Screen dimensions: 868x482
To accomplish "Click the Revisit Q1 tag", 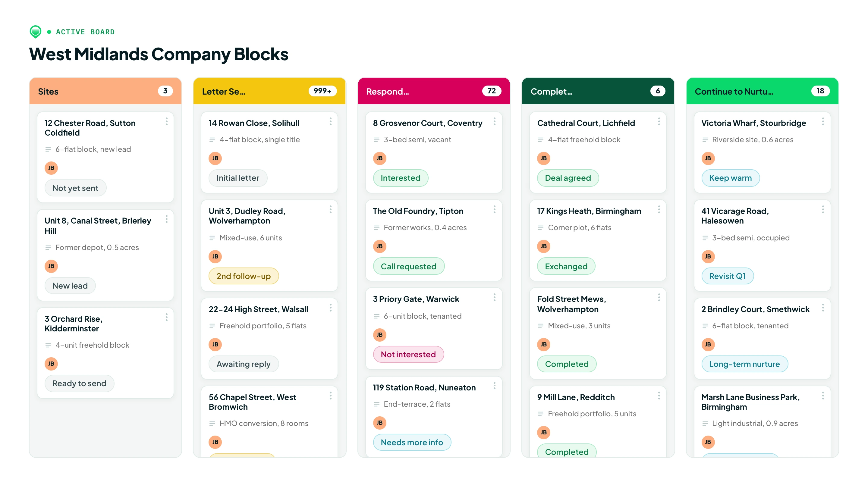I will coord(728,276).
